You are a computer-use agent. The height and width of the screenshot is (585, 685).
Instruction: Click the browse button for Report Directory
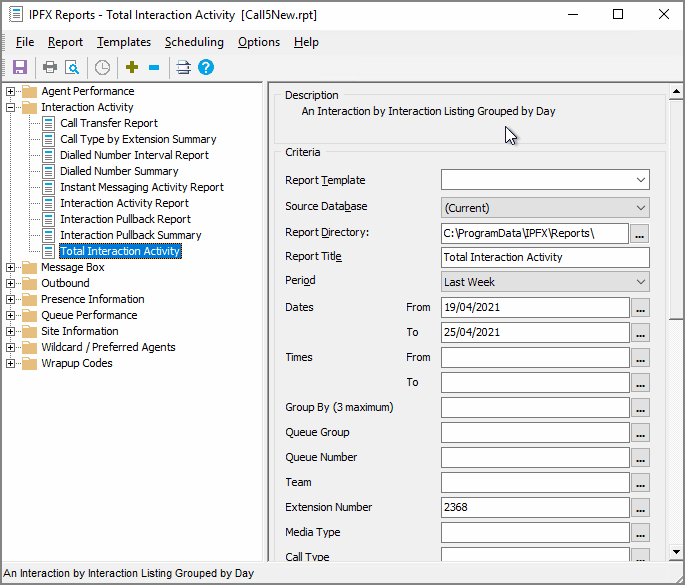(640, 234)
